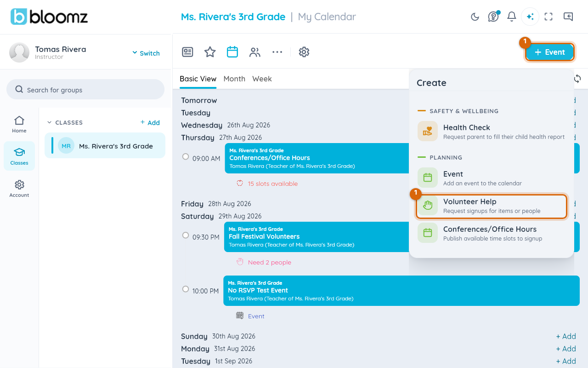588x368 pixels.
Task: Select radio for 10:00 PM No RSVP Test Event
Action: [x=186, y=289]
